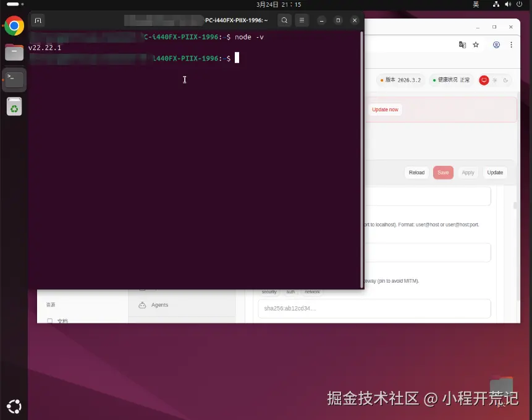The image size is (532, 420).
Task: Click the security tag chip
Action: 269,292
